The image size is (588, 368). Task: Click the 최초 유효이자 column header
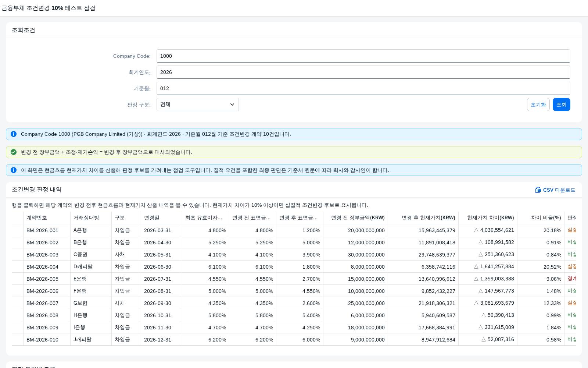click(x=205, y=217)
